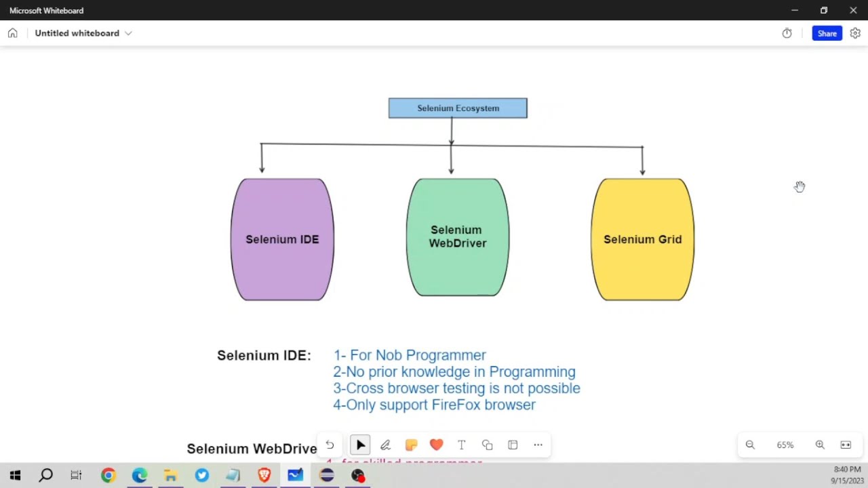Open the Windows Start menu
The height and width of the screenshot is (488, 868).
tap(15, 476)
